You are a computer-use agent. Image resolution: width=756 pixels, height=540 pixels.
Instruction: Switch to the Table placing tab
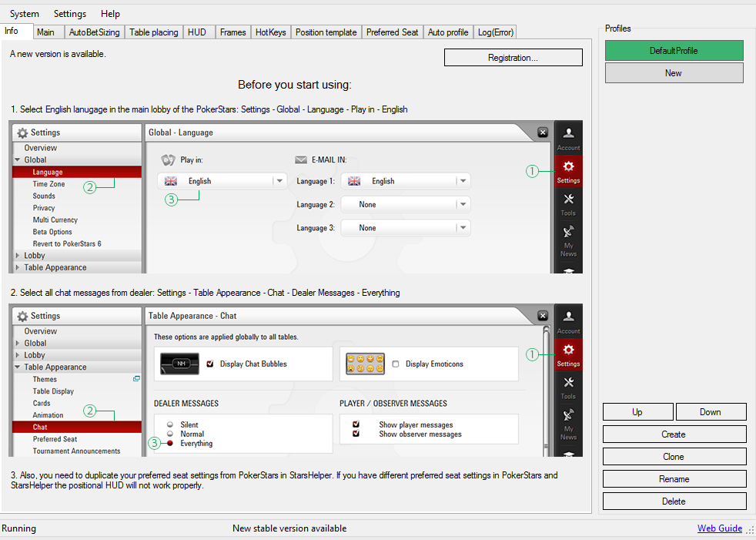(x=154, y=32)
